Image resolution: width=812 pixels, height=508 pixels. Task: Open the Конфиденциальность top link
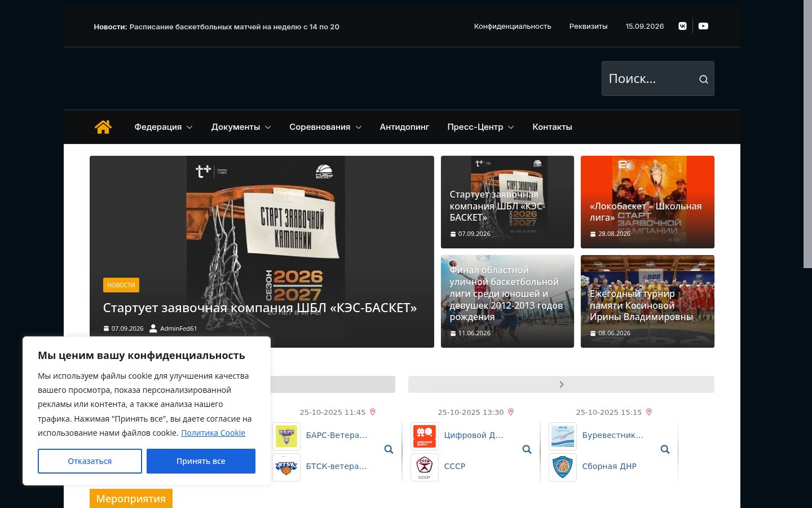(513, 27)
